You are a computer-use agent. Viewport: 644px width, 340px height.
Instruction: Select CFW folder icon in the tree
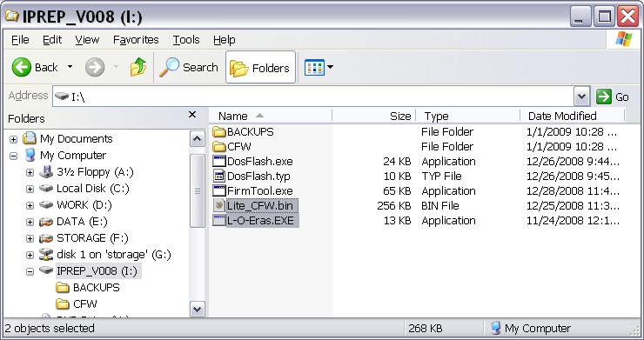63,303
